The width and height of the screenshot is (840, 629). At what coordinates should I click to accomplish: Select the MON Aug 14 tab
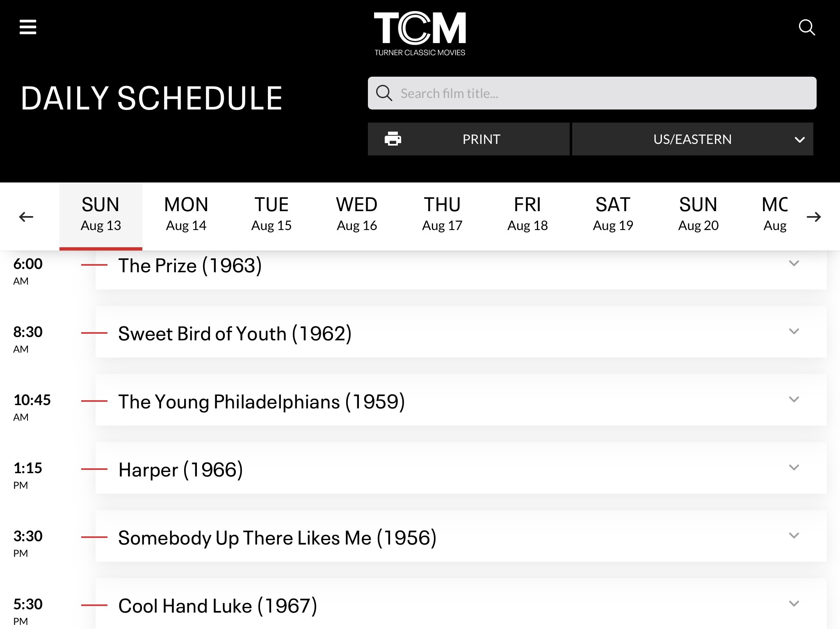186,214
